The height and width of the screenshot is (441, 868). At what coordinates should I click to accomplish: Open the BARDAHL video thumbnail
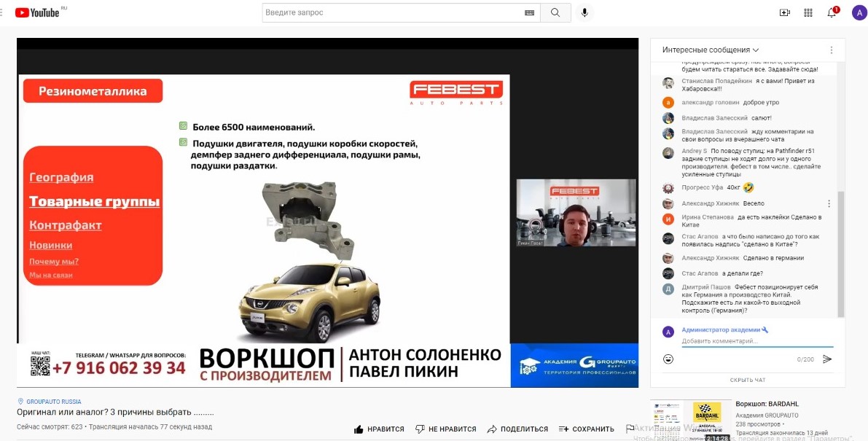click(x=690, y=420)
